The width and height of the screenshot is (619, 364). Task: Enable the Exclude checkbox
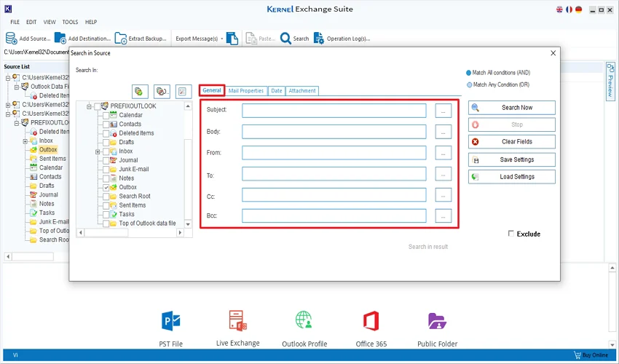point(510,234)
